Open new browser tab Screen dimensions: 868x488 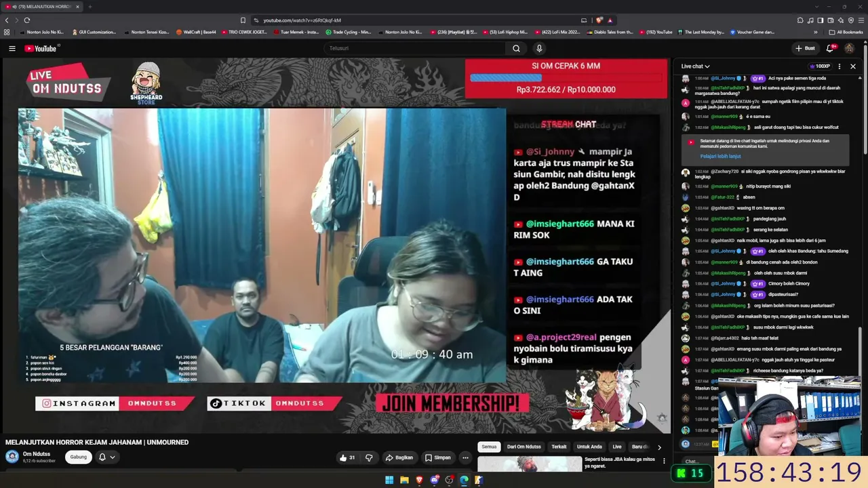[90, 7]
